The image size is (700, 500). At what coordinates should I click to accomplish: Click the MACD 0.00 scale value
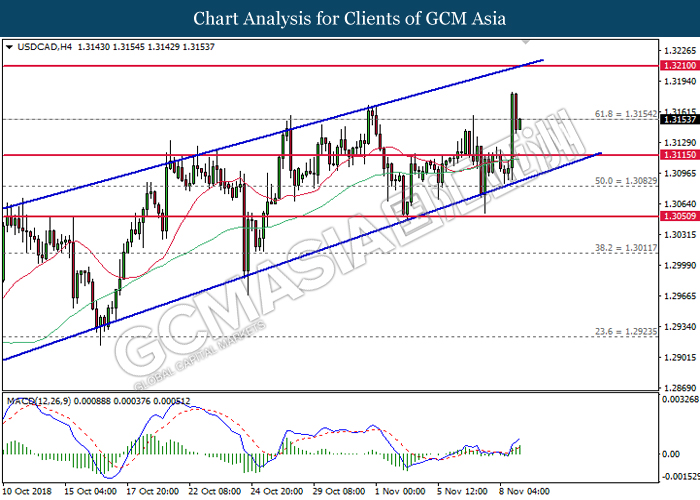point(671,454)
